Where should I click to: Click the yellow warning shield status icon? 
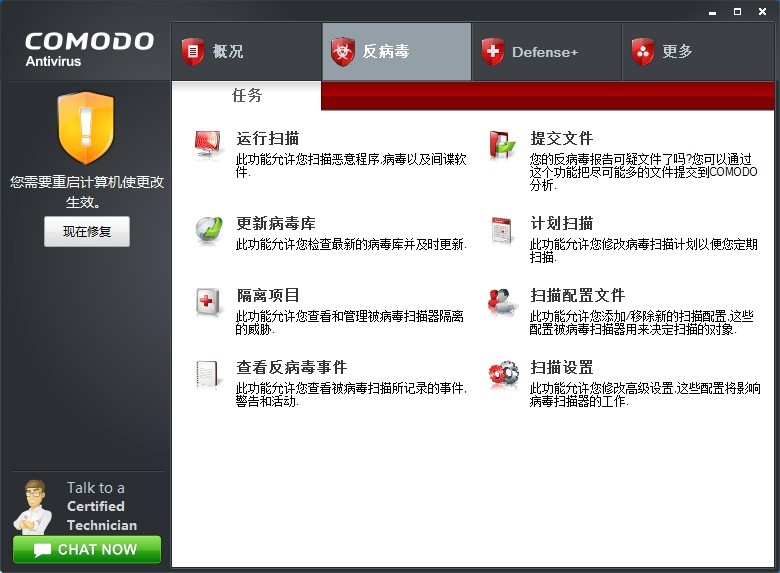[x=86, y=128]
